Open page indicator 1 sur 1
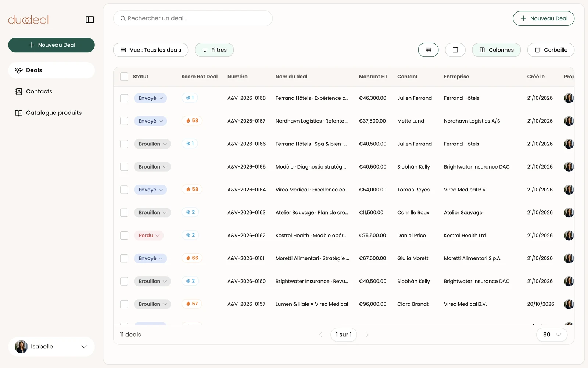The width and height of the screenshot is (588, 368). (x=344, y=335)
